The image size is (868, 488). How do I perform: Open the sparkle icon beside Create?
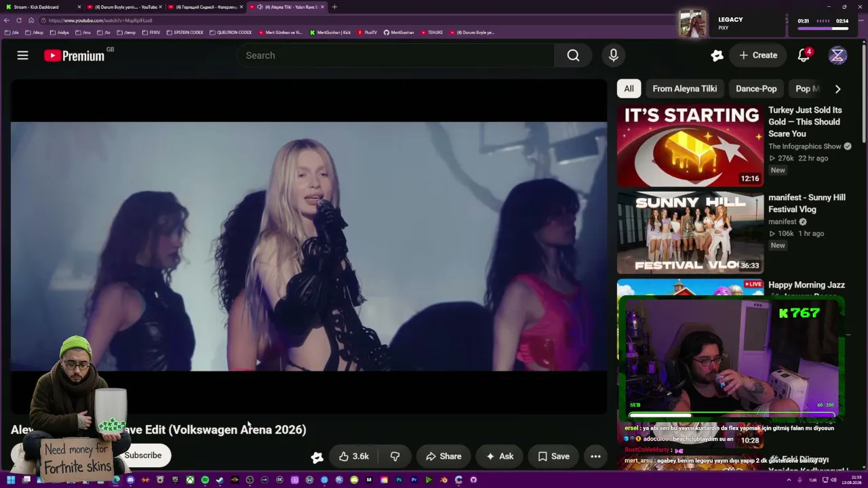point(717,56)
